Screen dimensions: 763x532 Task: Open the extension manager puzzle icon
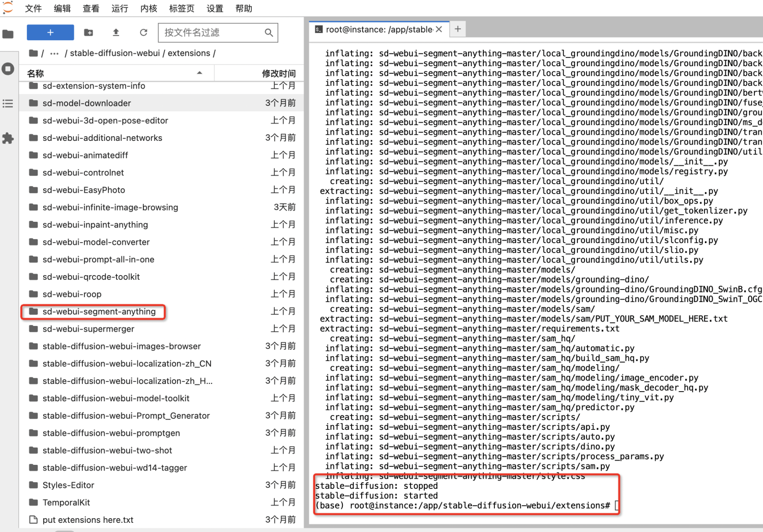[x=8, y=138]
